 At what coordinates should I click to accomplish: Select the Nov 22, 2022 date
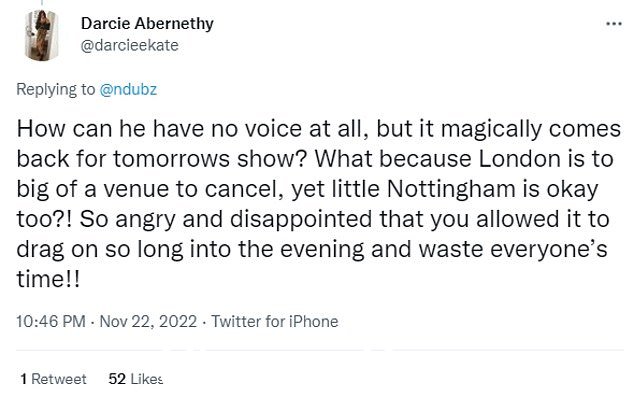[148, 321]
